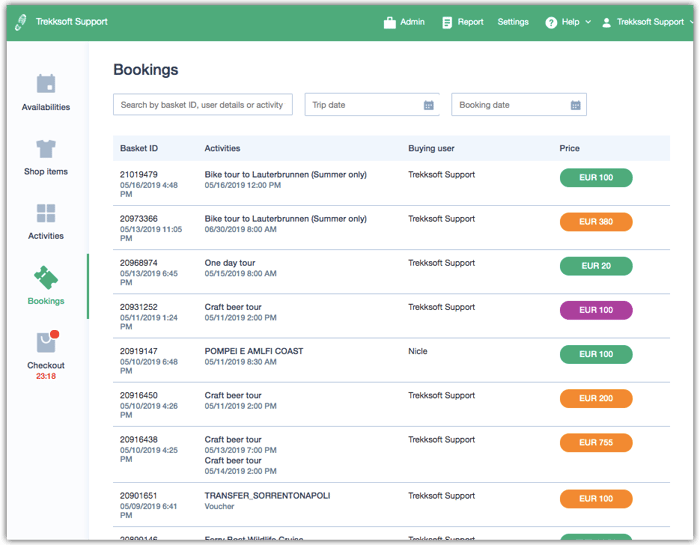700x545 pixels.
Task: Open basket ID 21019479 booking
Action: coord(139,174)
